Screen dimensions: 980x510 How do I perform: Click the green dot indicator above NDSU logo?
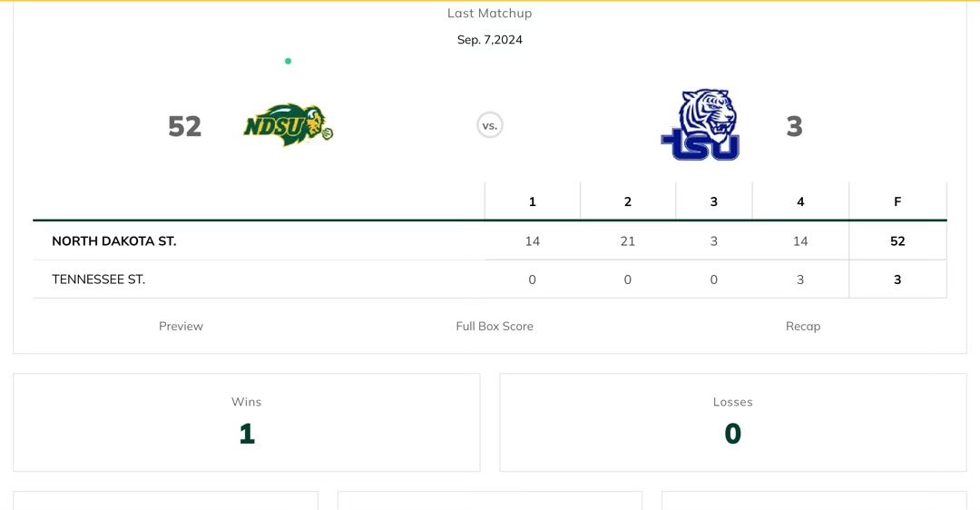[x=289, y=62]
